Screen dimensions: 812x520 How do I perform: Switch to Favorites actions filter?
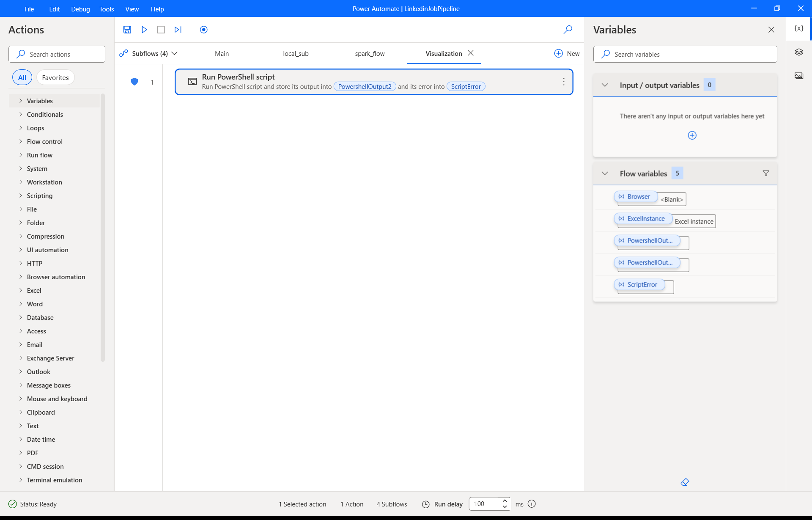(x=55, y=77)
